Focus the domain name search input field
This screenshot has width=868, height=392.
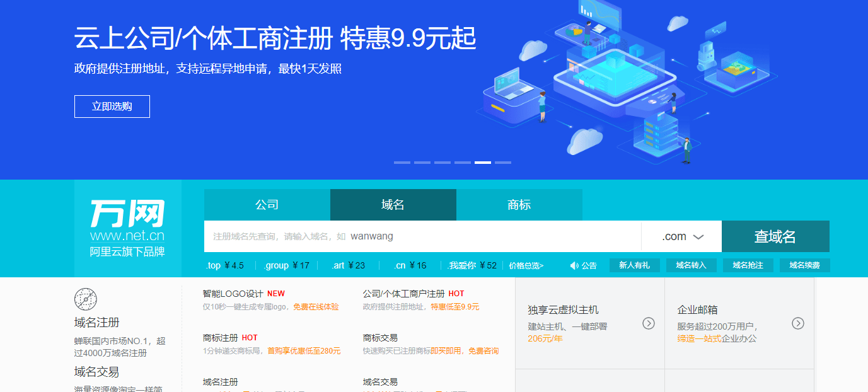click(422, 236)
